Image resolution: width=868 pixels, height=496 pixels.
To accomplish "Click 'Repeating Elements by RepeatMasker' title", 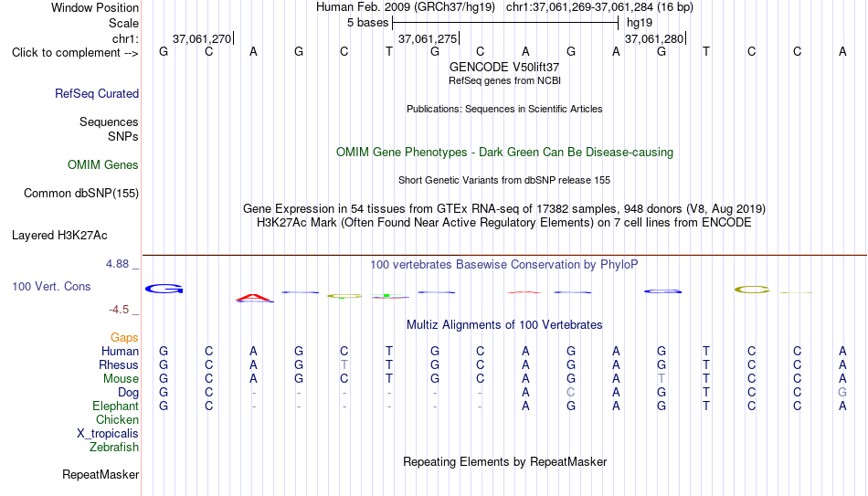I will pyautogui.click(x=504, y=462).
